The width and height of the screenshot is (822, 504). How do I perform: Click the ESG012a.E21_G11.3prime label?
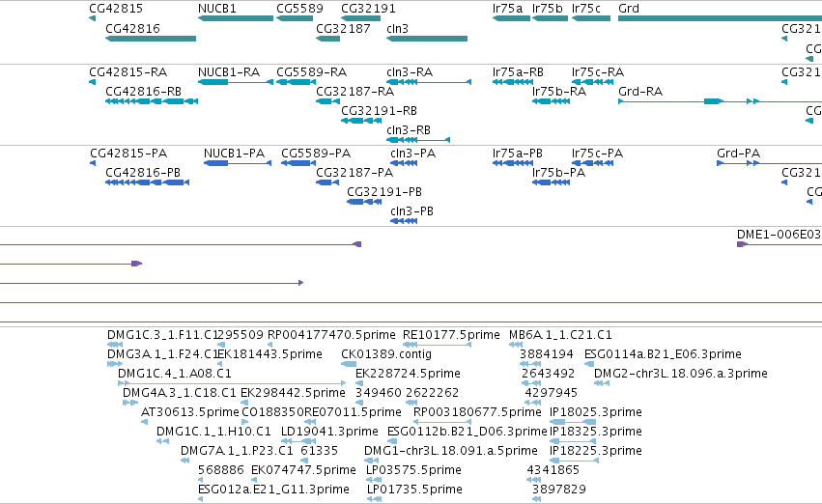coord(273,490)
